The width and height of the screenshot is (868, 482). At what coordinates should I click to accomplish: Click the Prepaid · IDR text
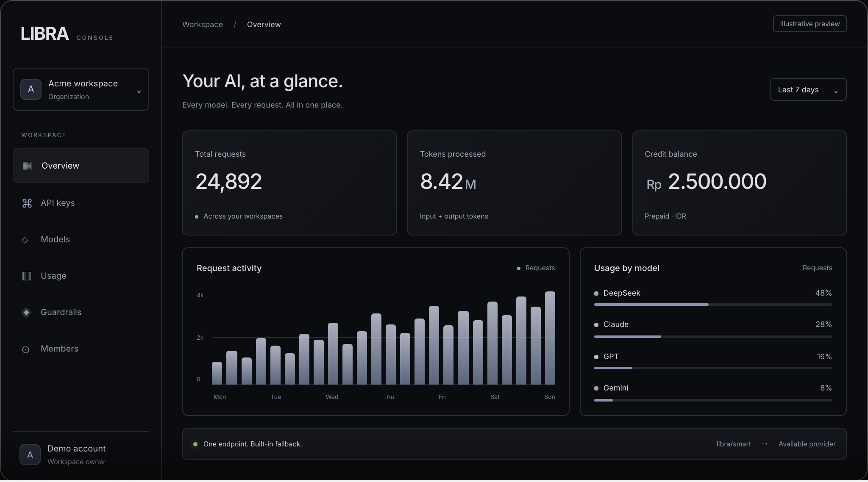click(665, 216)
